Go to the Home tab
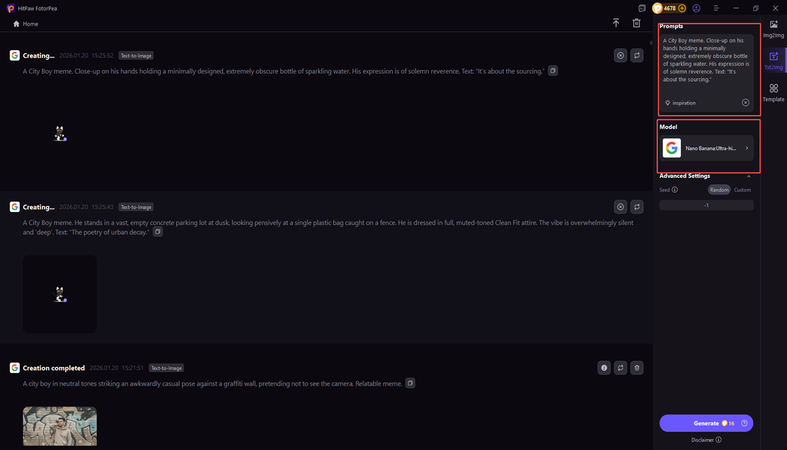 click(26, 23)
